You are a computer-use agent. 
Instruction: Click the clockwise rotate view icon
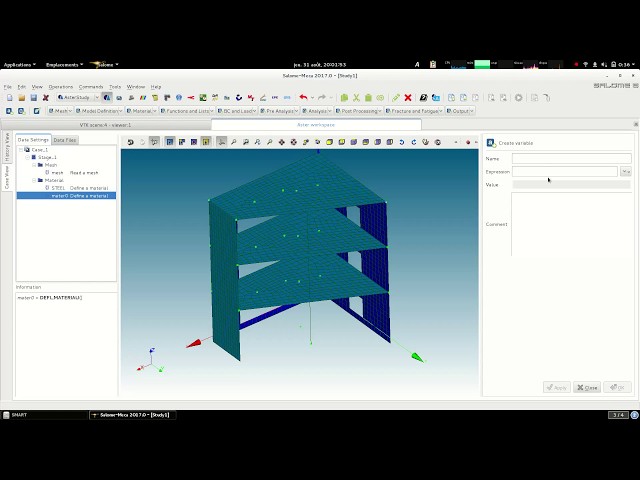tap(413, 142)
